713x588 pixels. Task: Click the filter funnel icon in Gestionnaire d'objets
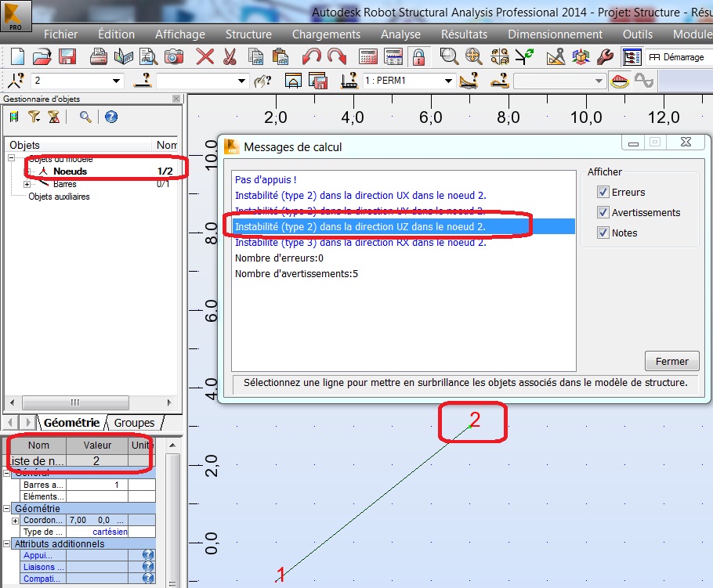tap(34, 117)
